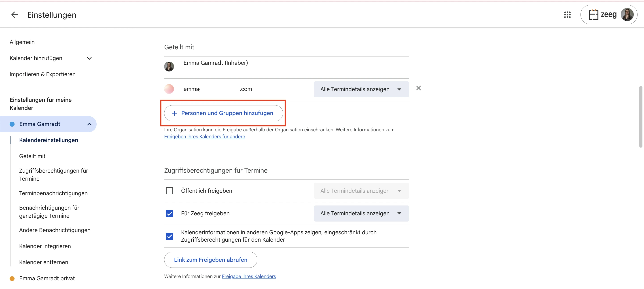Viewport: 644px width, 289px height.
Task: Click the back arrow next to Einstellungen
Action: 15,15
